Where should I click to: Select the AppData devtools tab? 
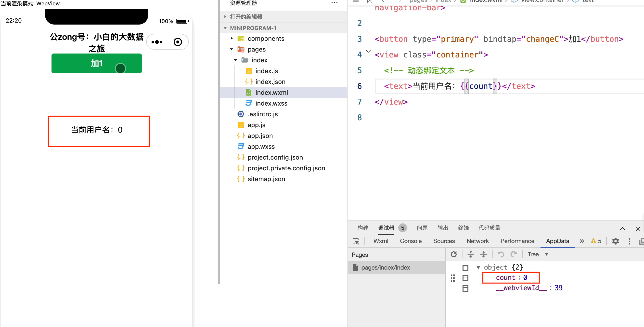point(557,241)
